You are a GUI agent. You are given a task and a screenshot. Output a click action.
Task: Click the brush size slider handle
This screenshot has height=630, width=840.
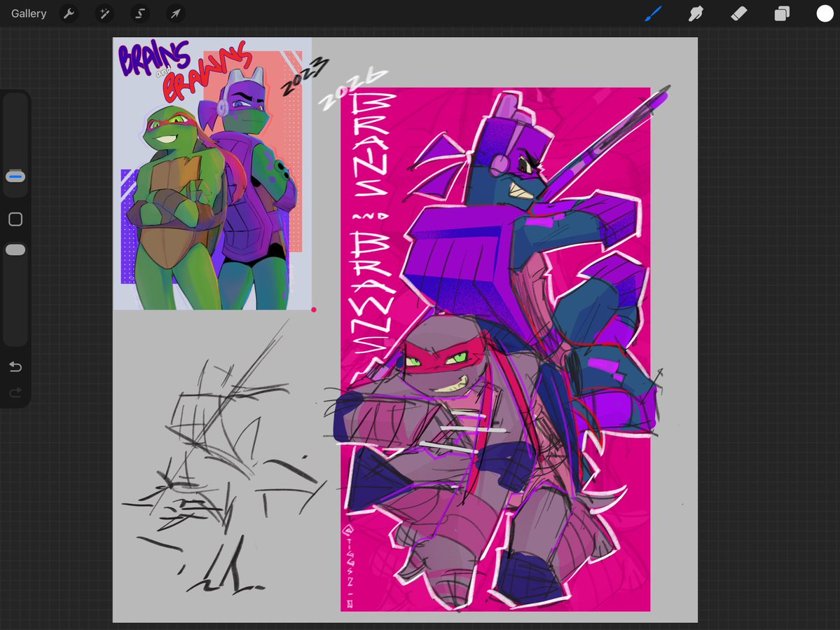pos(15,176)
